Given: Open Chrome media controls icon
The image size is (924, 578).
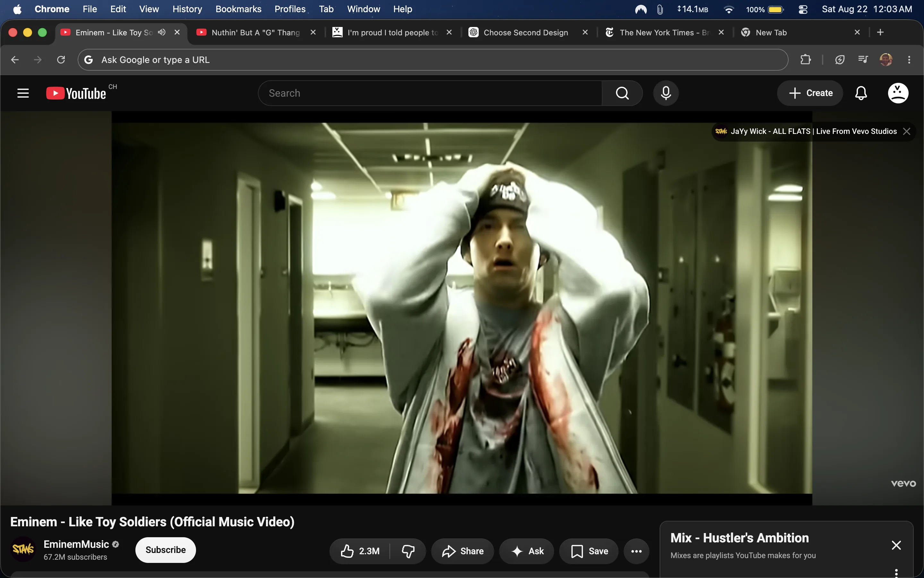Looking at the screenshot, I should (863, 60).
